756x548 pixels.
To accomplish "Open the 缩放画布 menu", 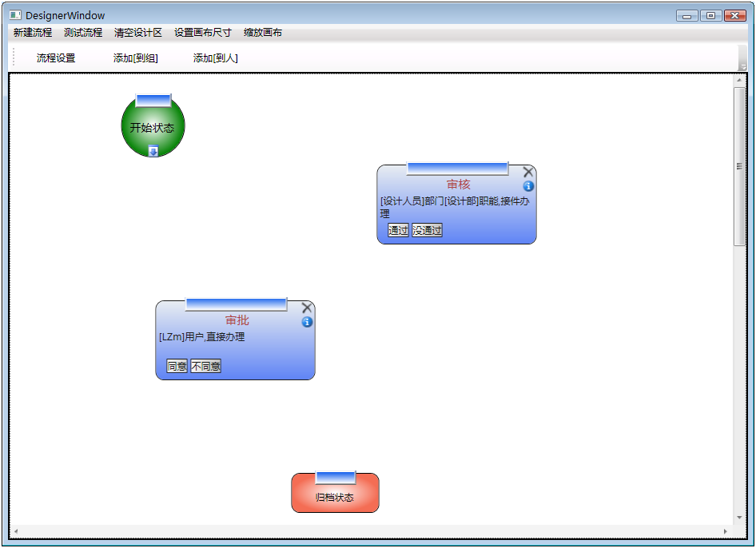I will [263, 32].
